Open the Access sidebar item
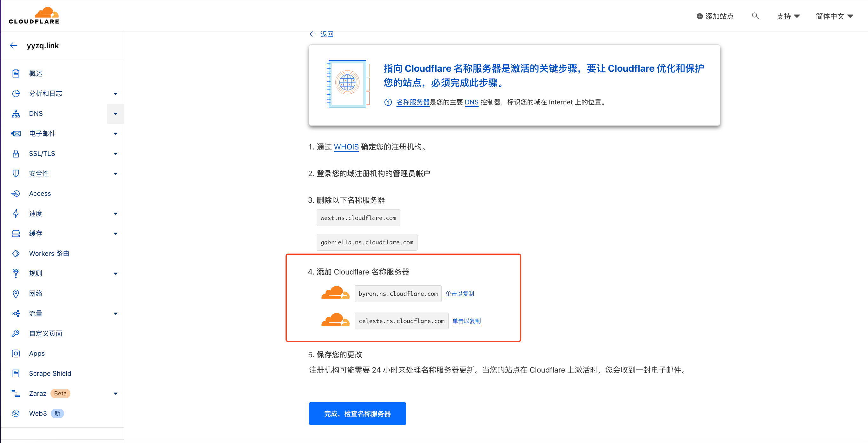The height and width of the screenshot is (443, 868). (x=62, y=194)
